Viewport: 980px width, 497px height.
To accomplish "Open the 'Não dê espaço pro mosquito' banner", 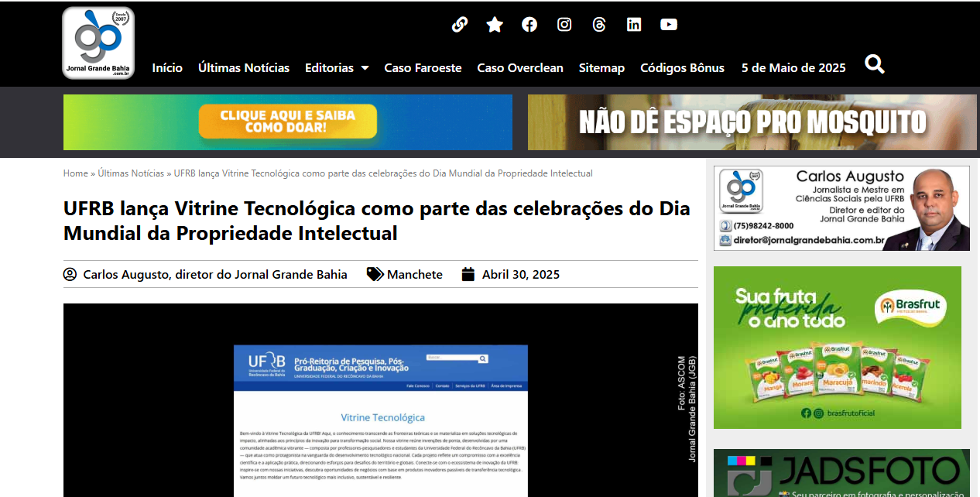I will click(x=752, y=122).
